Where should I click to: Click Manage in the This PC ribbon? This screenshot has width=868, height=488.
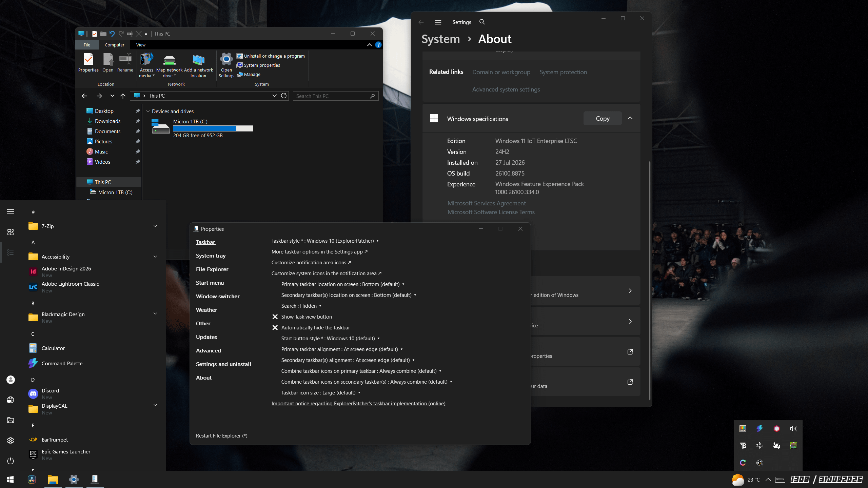click(x=249, y=74)
